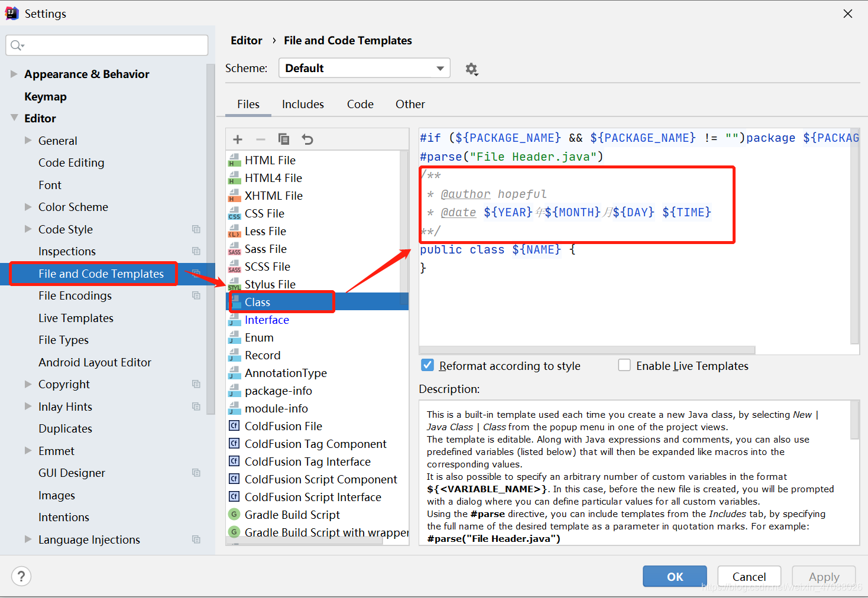The width and height of the screenshot is (868, 598).
Task: Expand the Emmet subsection
Action: pyautogui.click(x=28, y=451)
